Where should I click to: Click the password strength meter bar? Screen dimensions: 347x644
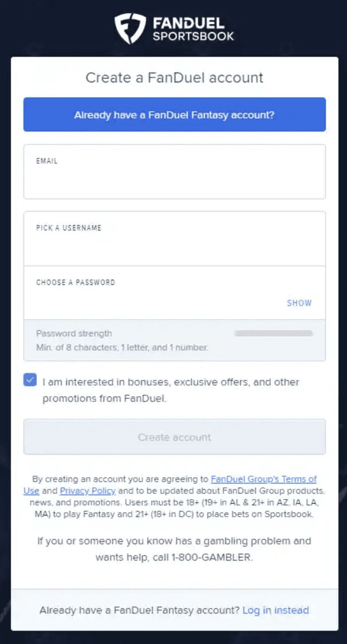point(273,333)
